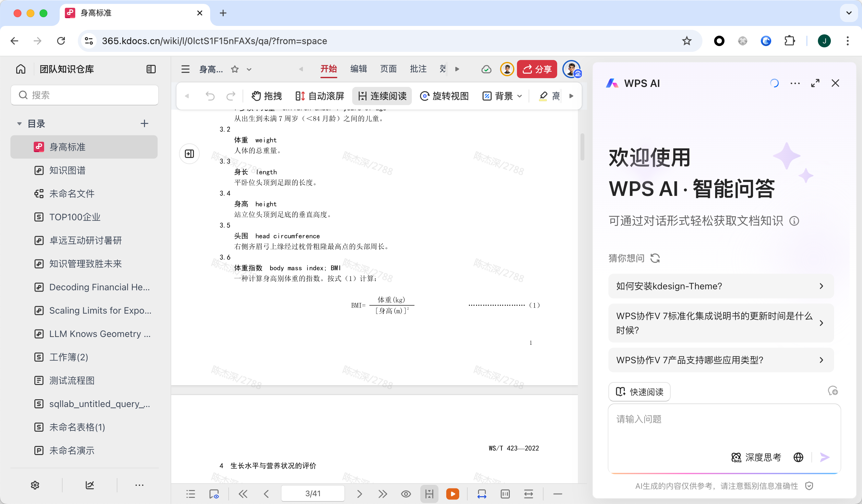Show more toolbar tools with right arrow

[571, 96]
